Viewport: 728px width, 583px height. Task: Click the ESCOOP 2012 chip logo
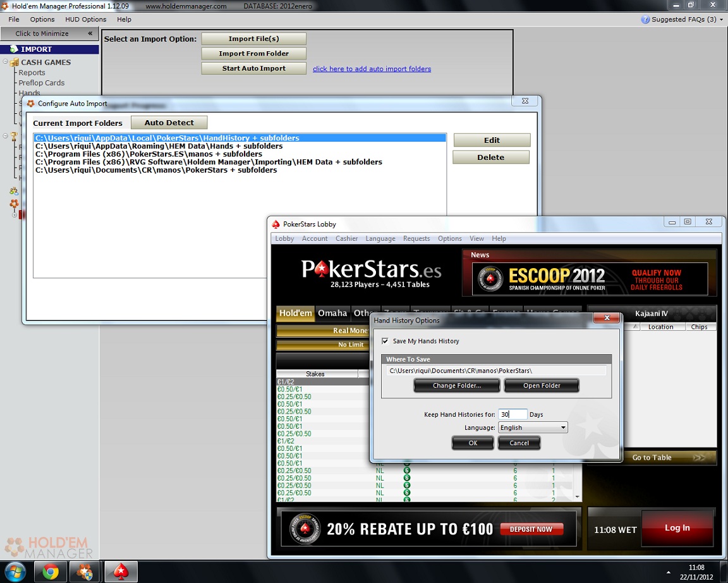(x=490, y=279)
